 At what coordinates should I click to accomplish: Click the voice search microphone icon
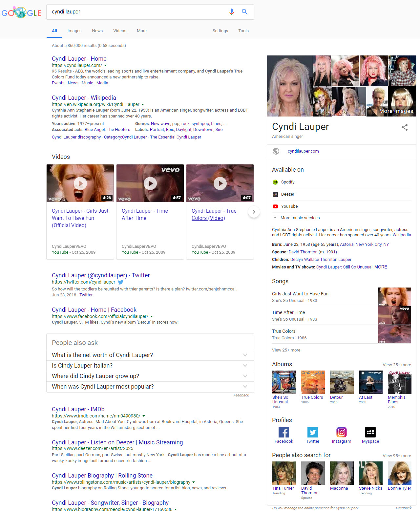pos(232,12)
